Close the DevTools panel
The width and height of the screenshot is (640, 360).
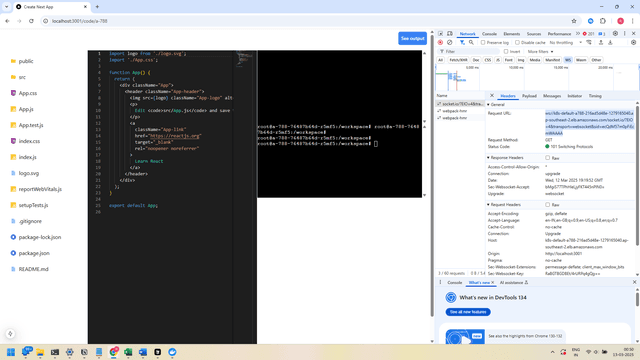click(x=633, y=34)
